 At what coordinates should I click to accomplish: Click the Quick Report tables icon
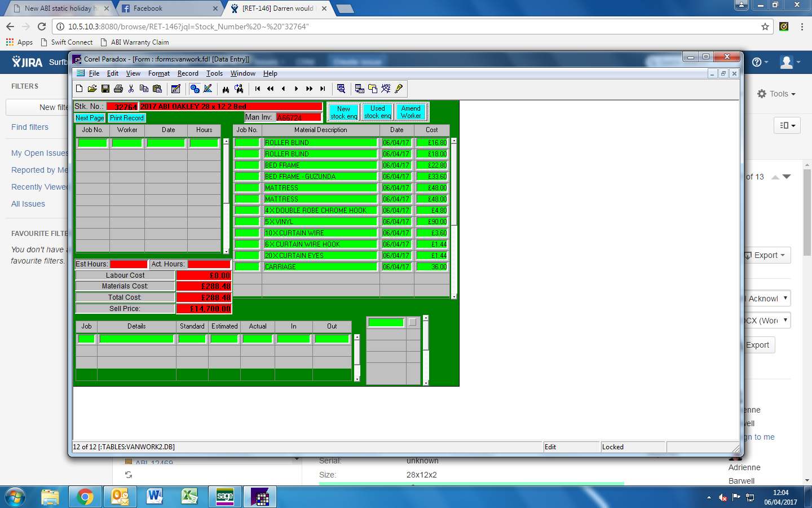coord(360,89)
